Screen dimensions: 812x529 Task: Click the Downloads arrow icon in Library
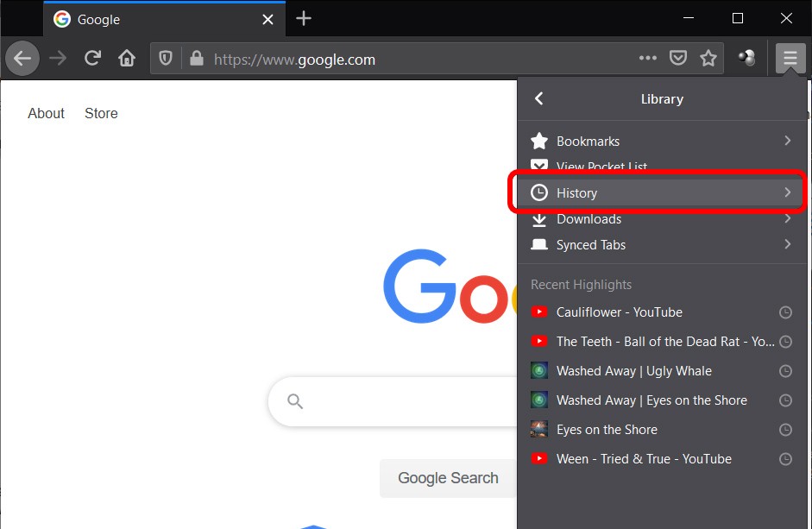pos(539,219)
